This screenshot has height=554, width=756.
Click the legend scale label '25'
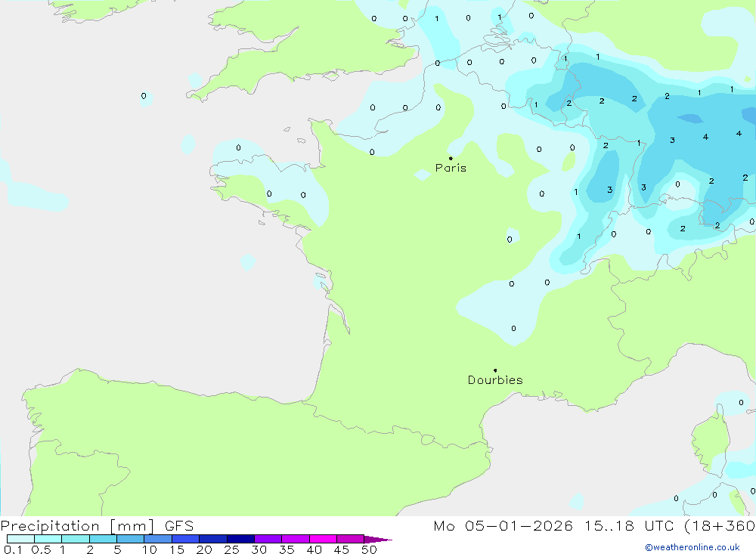[232, 549]
